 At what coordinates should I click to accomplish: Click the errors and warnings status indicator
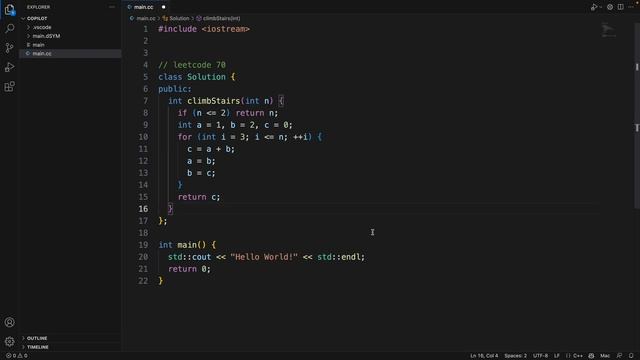(16, 356)
